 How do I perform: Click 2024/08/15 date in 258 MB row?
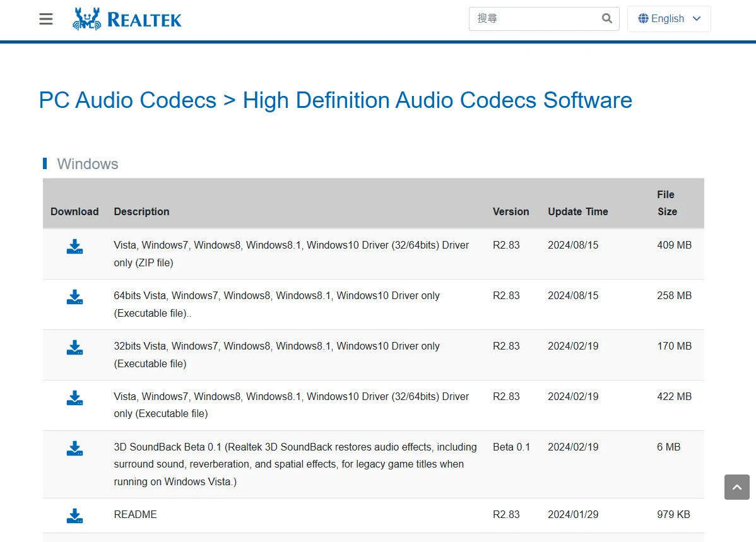tap(573, 295)
